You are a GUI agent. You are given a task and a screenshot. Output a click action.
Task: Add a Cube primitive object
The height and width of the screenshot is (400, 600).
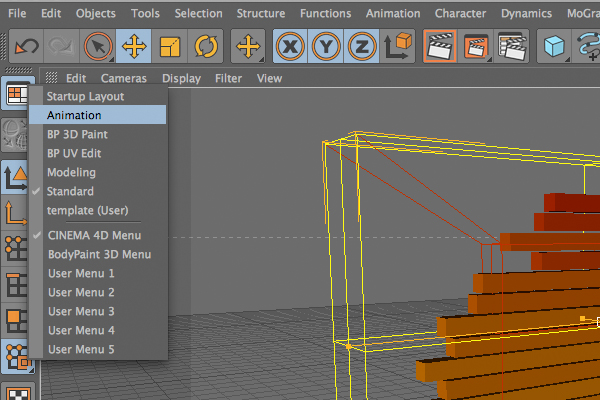[x=554, y=46]
